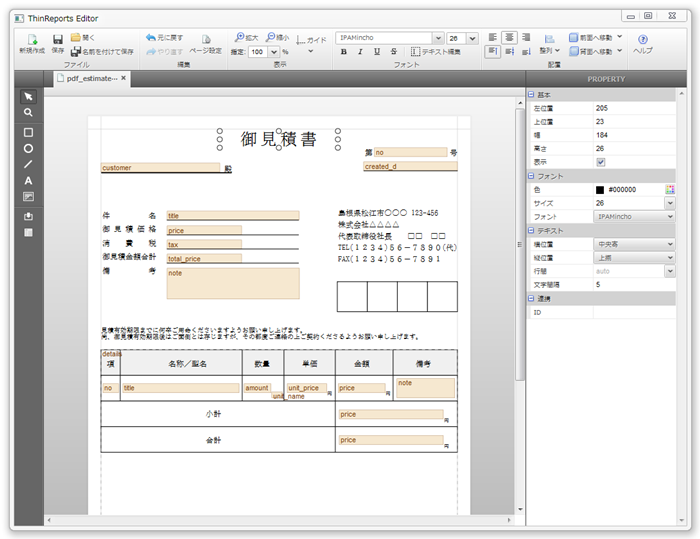Select the text (A) tool
Screen dimensions: 700x539
(x=28, y=180)
